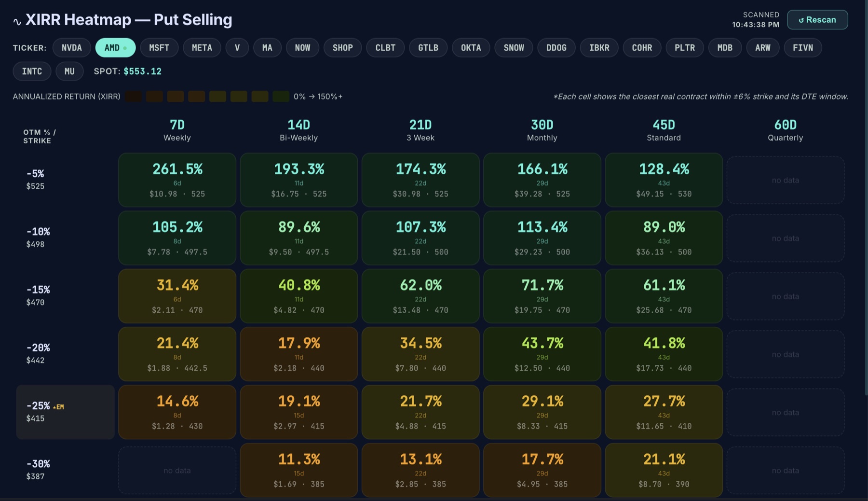Select the OKTA ticker

pos(471,48)
